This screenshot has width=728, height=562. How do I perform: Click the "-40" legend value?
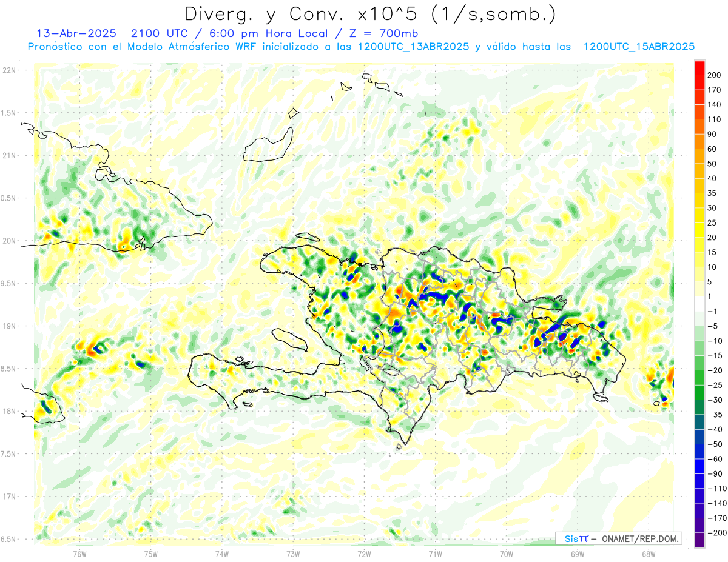pyautogui.click(x=714, y=430)
